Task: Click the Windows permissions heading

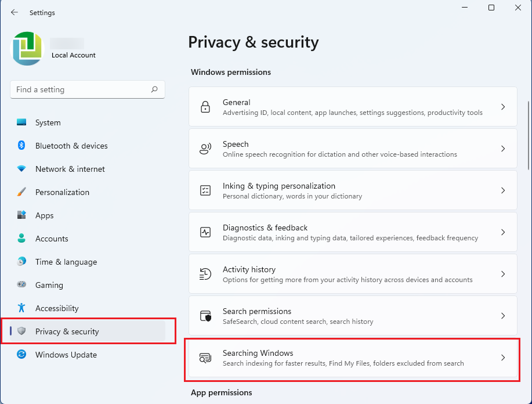Action: [x=231, y=72]
